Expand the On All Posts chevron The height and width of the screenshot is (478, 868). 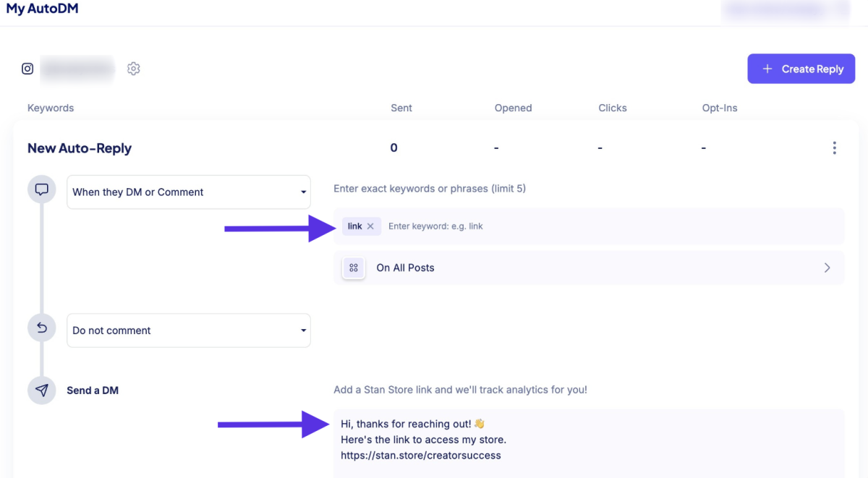[x=827, y=268]
